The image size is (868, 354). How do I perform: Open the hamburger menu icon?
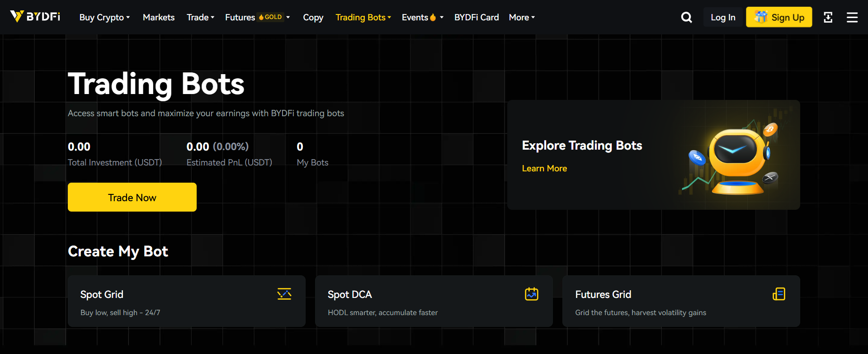click(x=852, y=17)
